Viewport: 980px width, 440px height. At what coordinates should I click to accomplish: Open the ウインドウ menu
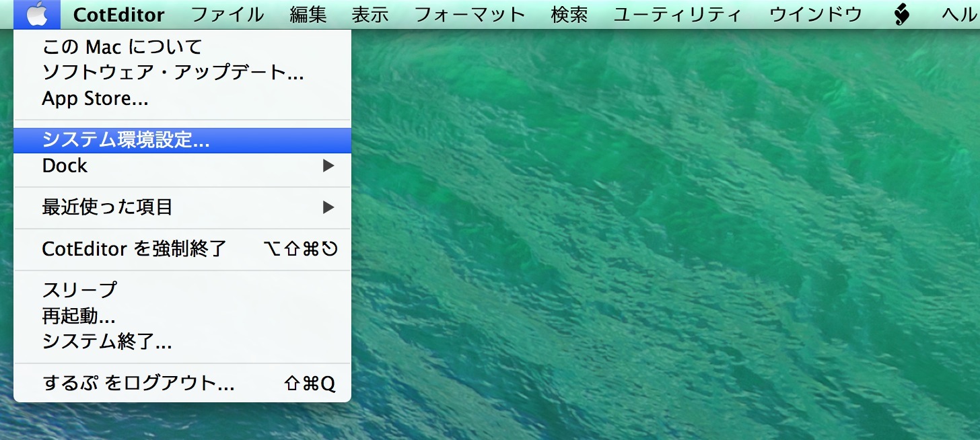(816, 15)
